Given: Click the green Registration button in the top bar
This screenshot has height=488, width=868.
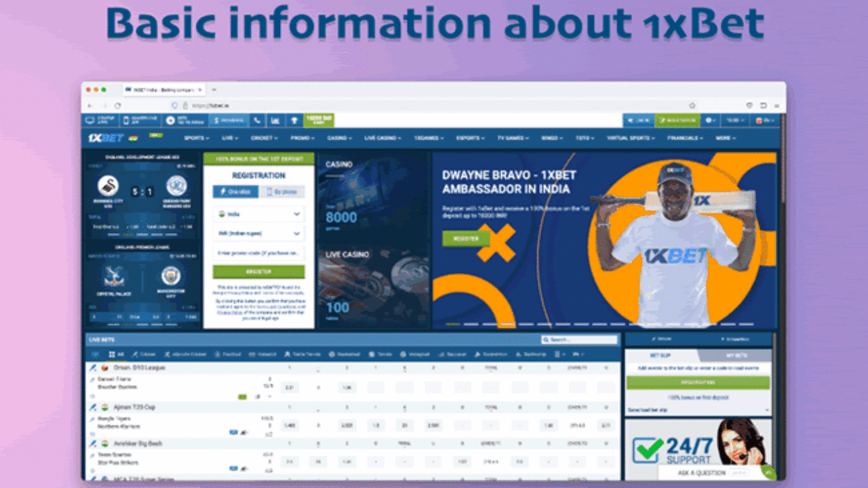Looking at the screenshot, I should [677, 121].
